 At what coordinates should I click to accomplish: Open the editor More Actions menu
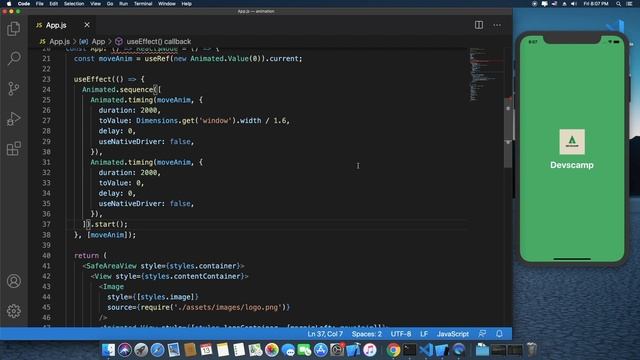click(497, 25)
